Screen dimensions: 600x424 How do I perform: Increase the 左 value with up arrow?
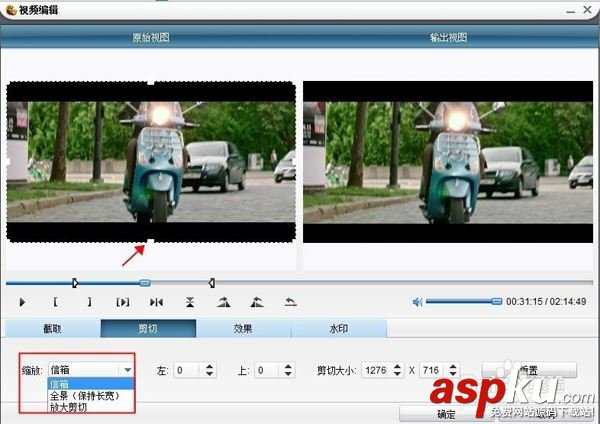point(209,367)
